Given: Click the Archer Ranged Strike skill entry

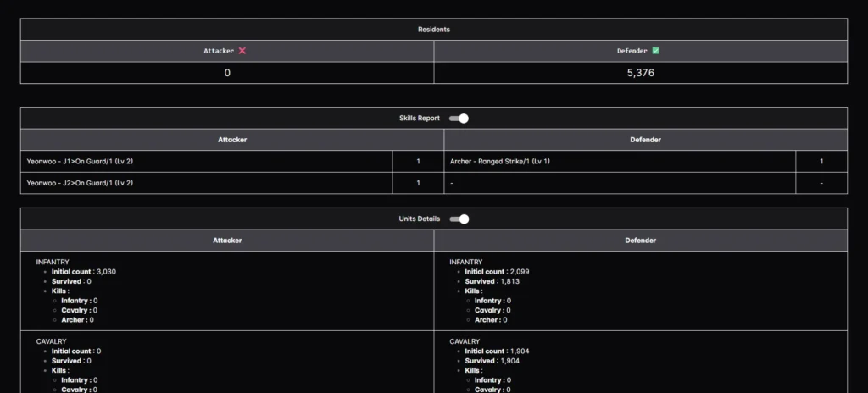Looking at the screenshot, I should click(499, 161).
